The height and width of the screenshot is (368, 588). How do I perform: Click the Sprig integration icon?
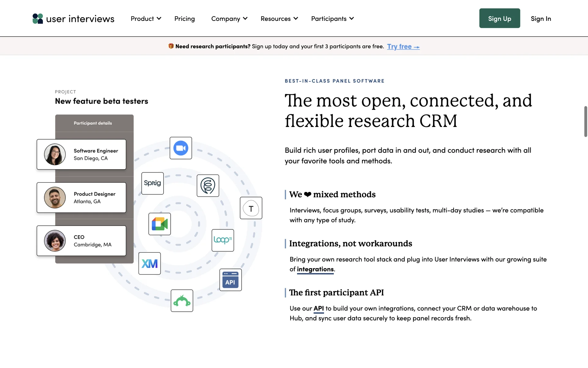[153, 183]
